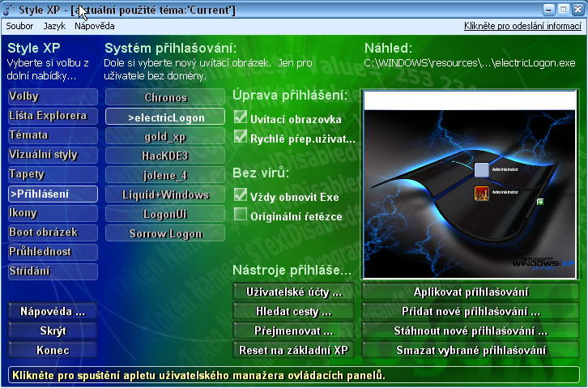
Task: Click the 'Systém přihlašování:' heading
Action: pos(171,49)
